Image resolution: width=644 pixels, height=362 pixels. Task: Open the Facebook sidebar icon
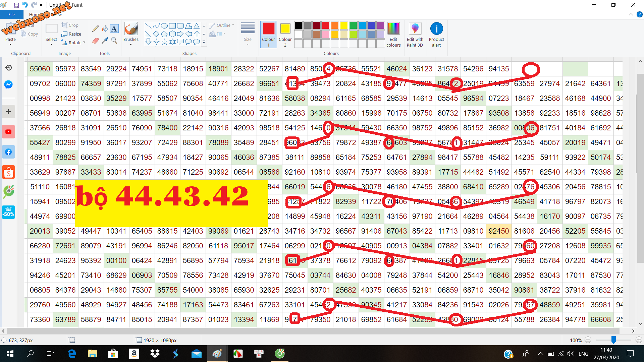8,152
